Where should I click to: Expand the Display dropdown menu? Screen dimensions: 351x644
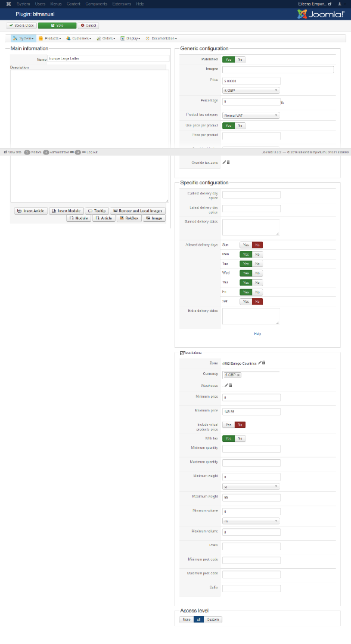131,38
